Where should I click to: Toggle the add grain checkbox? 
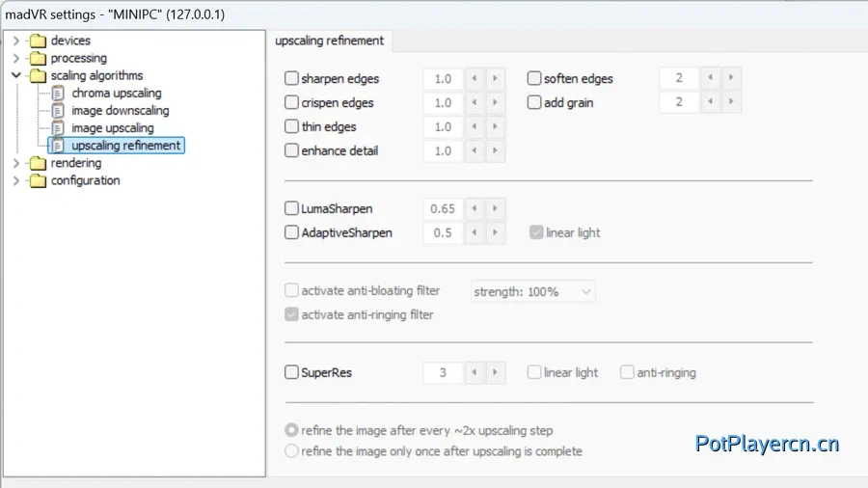pos(534,102)
